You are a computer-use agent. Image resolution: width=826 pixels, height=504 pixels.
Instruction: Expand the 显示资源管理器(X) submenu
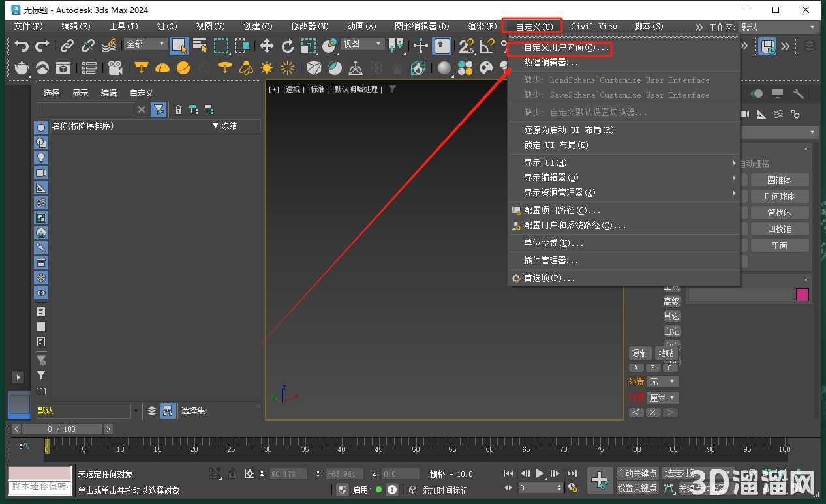(x=624, y=192)
